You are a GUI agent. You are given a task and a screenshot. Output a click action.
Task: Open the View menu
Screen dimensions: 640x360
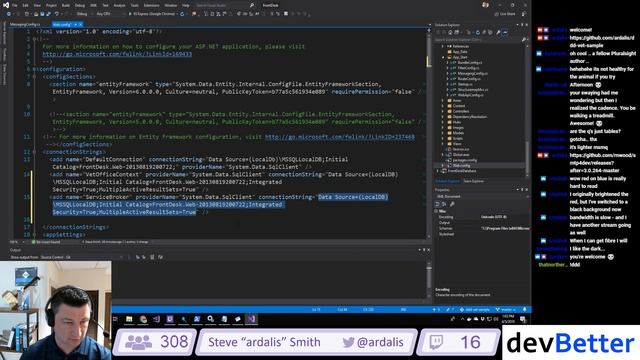tap(37, 5)
